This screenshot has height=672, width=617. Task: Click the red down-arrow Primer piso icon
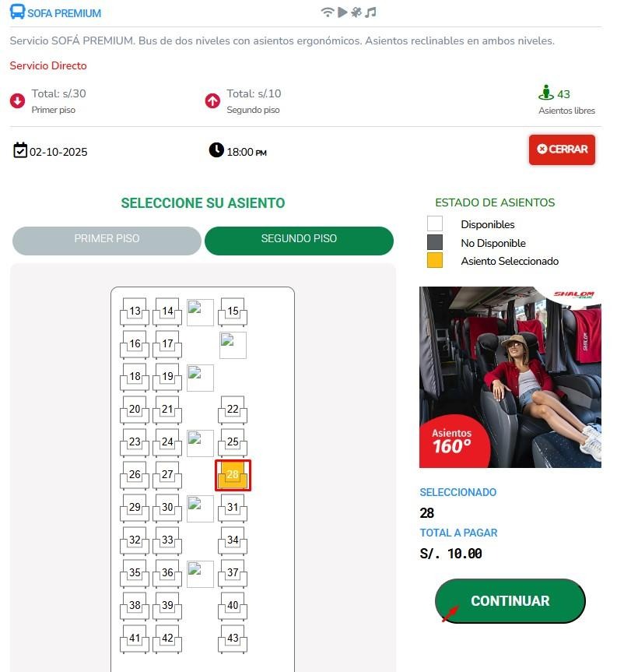click(x=18, y=101)
